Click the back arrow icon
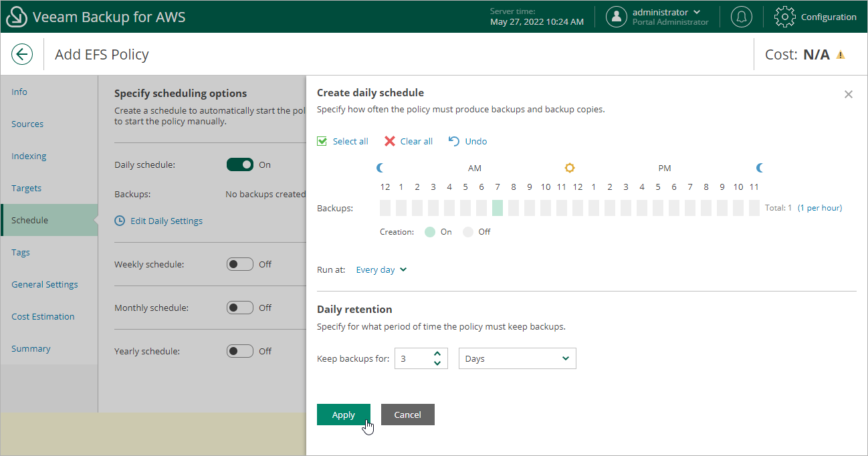 pos(22,54)
